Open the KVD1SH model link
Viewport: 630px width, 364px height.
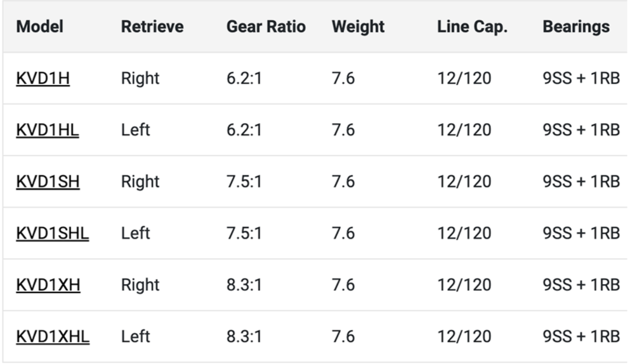pos(48,181)
